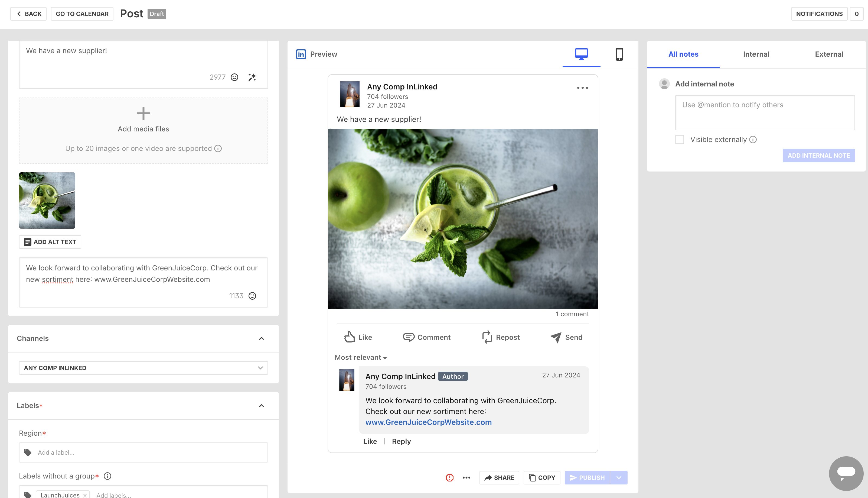
Task: Open the Most relevant sort dropdown
Action: pos(361,357)
